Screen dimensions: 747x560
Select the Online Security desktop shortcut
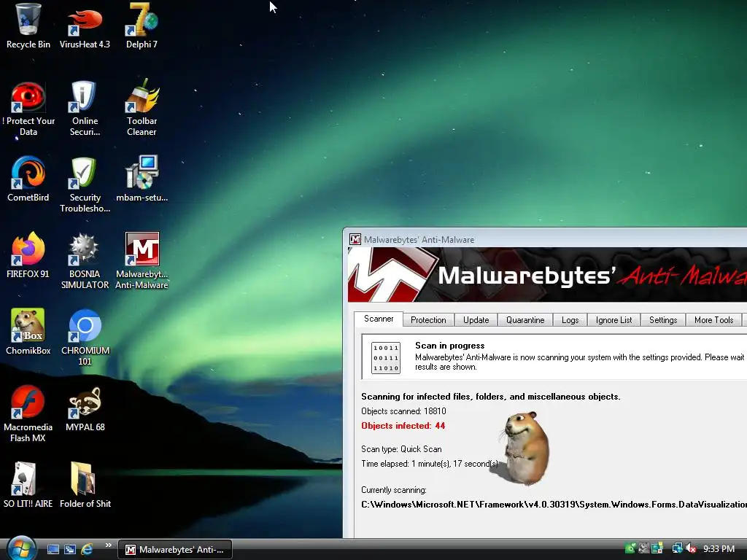click(x=85, y=109)
